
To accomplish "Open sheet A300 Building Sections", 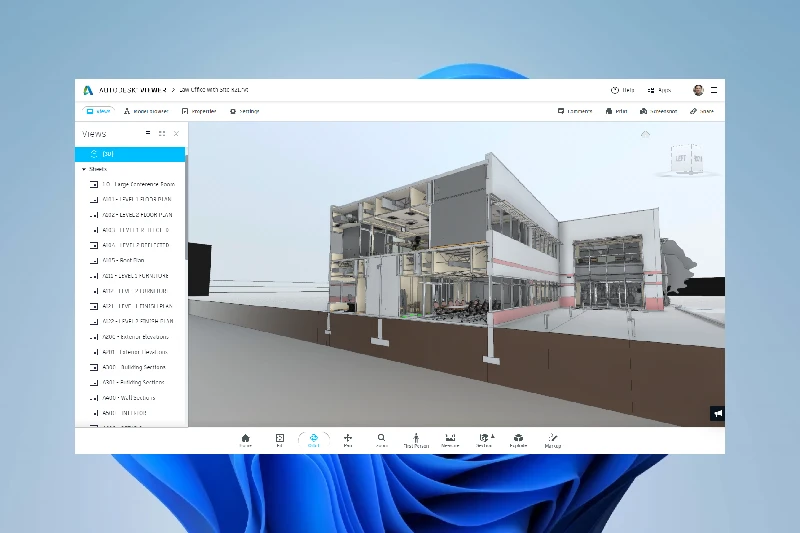I will 129,367.
